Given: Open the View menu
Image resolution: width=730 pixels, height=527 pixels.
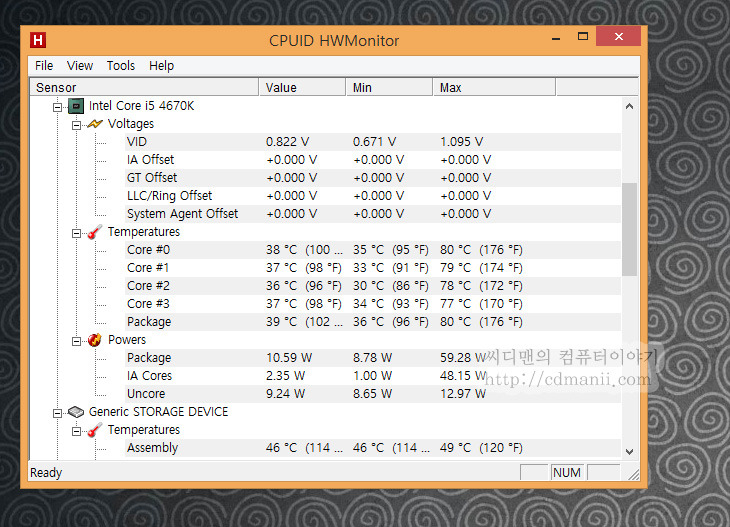Looking at the screenshot, I should coord(80,66).
